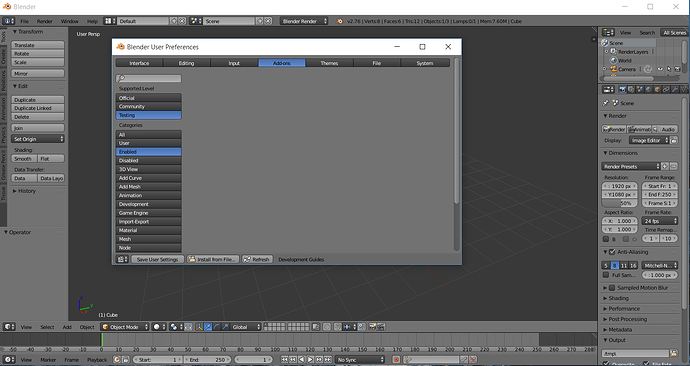Image resolution: width=690 pixels, height=366 pixels.
Task: Open the Global orientation dropdown
Action: [246, 327]
